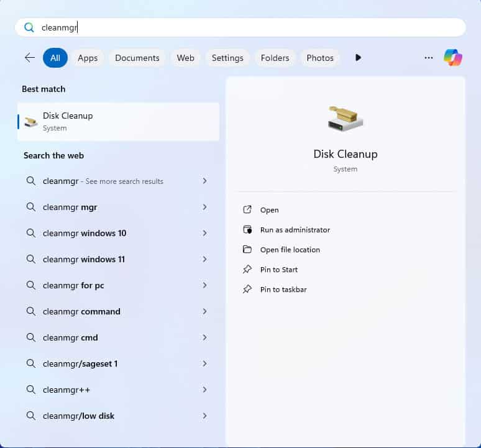Open the Disk Cleanup best match result
Viewport: 481px width, 448px height.
pos(119,122)
